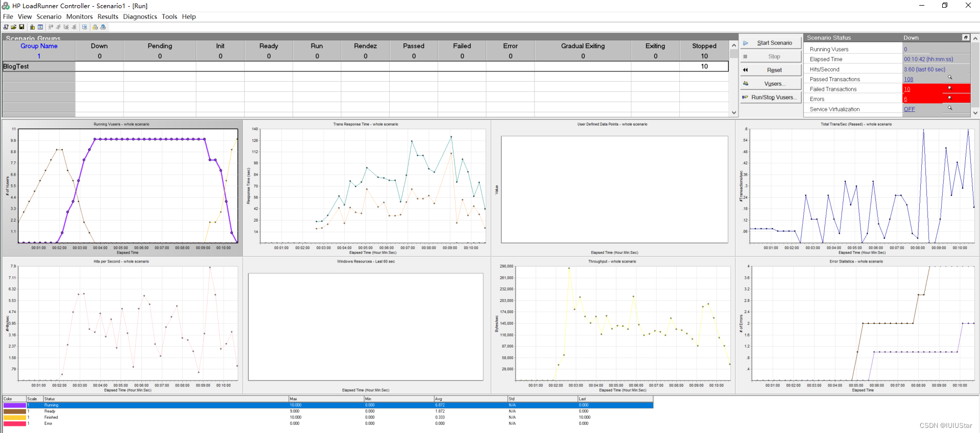980x433 pixels.
Task: Open the Help menu
Action: (x=189, y=16)
